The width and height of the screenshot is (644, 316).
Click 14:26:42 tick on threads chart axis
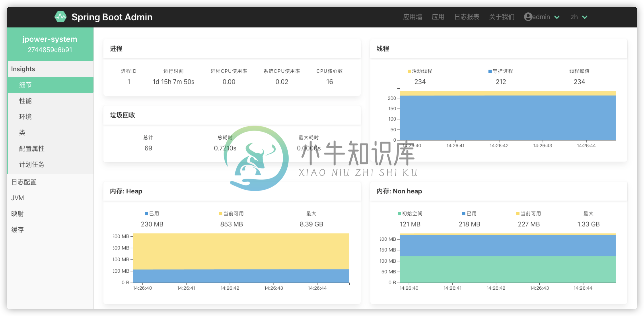[x=499, y=146]
